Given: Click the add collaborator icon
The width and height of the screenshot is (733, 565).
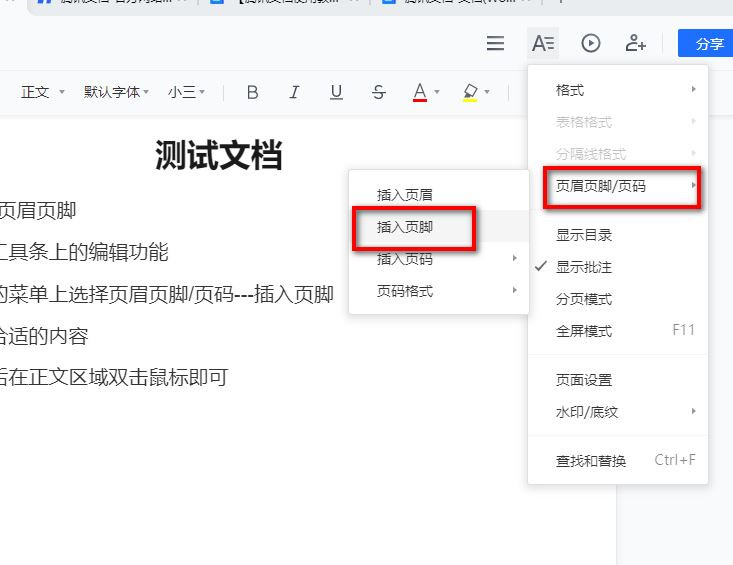Looking at the screenshot, I should [635, 43].
